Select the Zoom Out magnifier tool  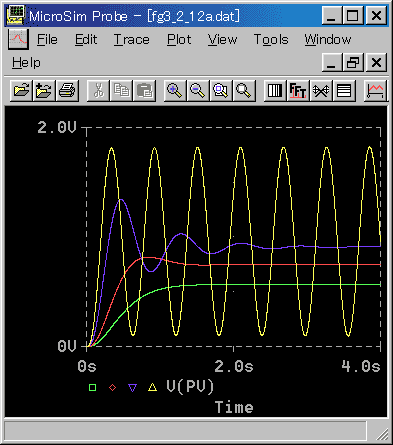198,90
